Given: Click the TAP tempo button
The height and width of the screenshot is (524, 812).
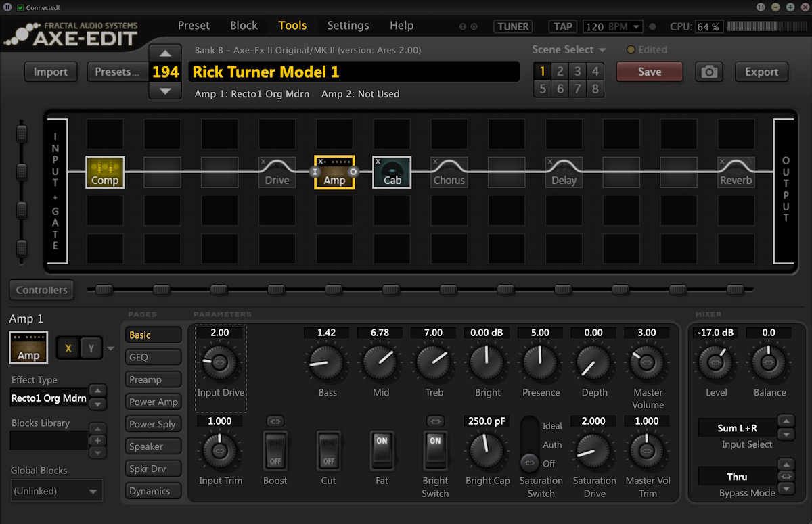Looking at the screenshot, I should pos(563,26).
